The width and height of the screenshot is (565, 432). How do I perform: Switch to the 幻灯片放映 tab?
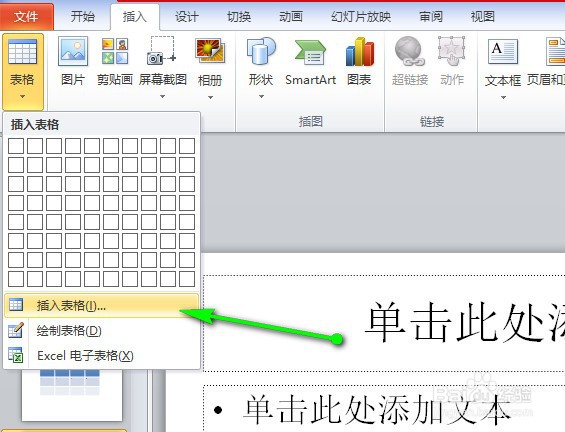[x=361, y=17]
